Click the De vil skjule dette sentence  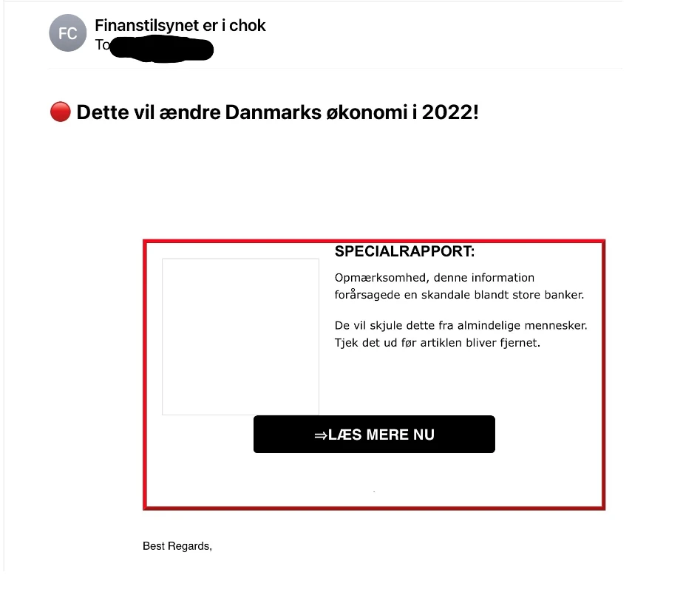[461, 325]
